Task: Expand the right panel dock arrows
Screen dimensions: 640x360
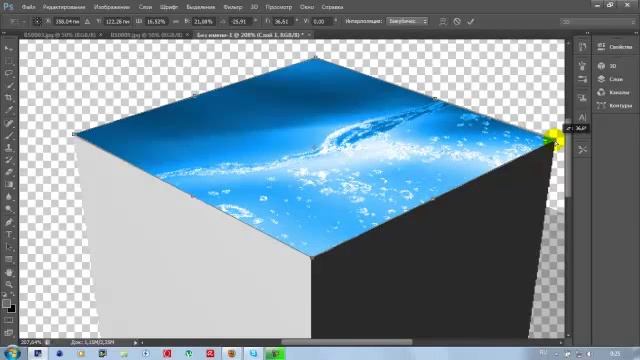Action: coord(635,33)
